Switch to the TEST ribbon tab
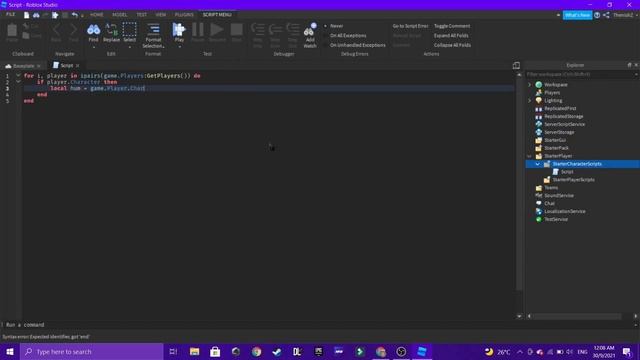640x360 pixels. click(x=141, y=15)
